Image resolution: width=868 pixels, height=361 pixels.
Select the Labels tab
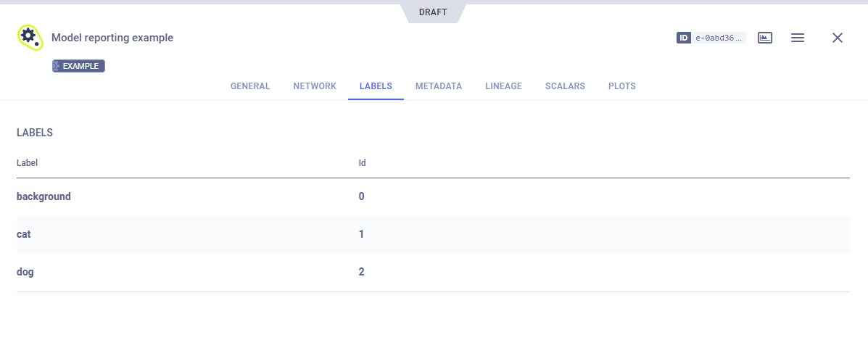click(376, 86)
